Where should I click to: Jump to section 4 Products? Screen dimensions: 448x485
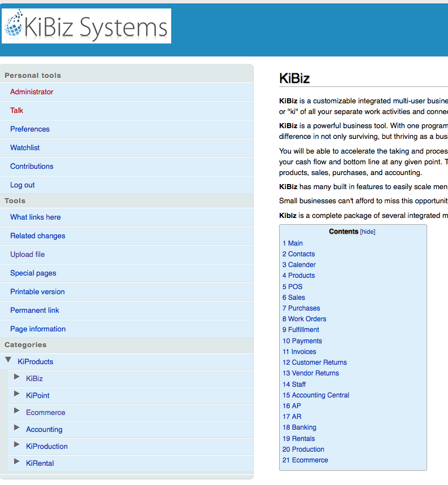(298, 276)
